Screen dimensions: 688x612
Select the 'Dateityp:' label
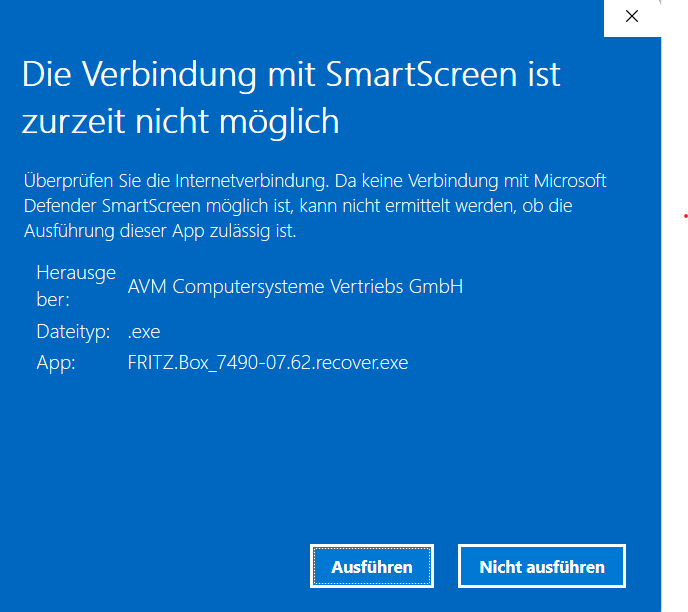click(x=73, y=331)
